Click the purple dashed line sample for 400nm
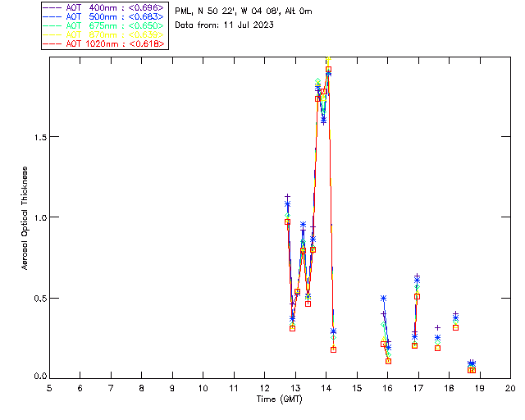525x420 pixels. [52, 7]
